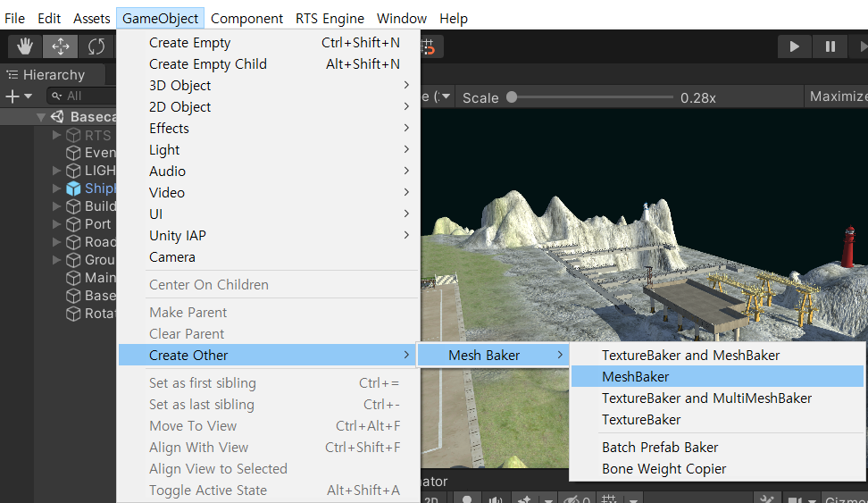
Task: Open the Component menu
Action: (x=246, y=18)
